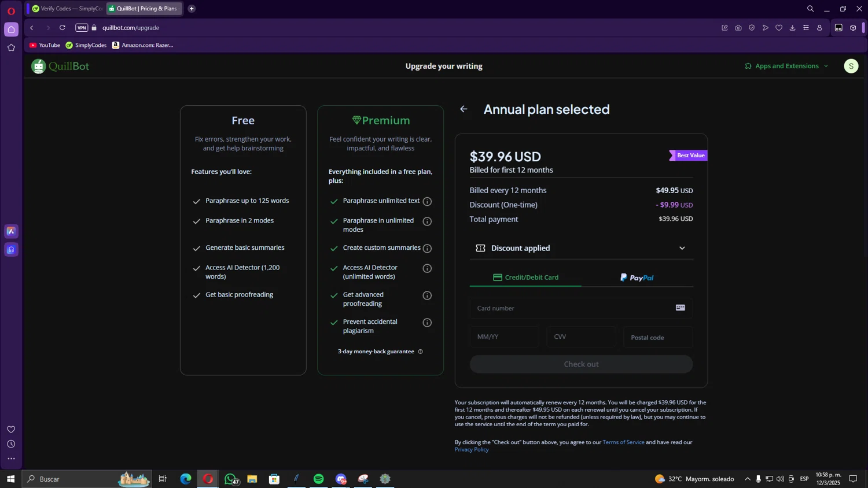This screenshot has width=868, height=488.
Task: Open the Windows notification center icon
Action: [x=853, y=479]
